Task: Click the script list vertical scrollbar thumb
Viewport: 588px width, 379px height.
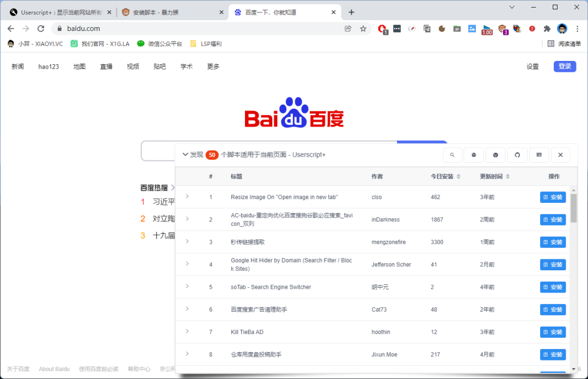Action: (573, 208)
